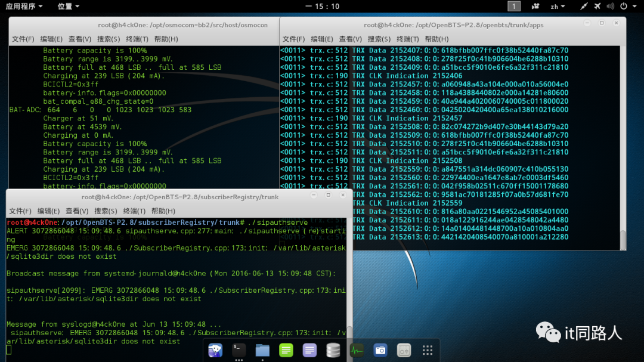This screenshot has width=644, height=362.
Task: Open the 应用程序 applications menu
Action: 24,6
